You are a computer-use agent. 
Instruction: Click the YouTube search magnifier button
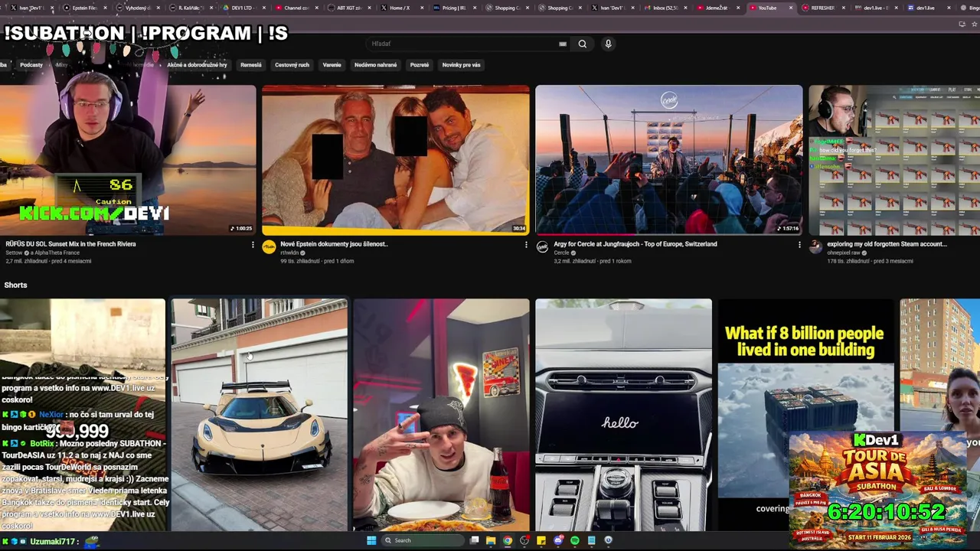[x=583, y=44]
